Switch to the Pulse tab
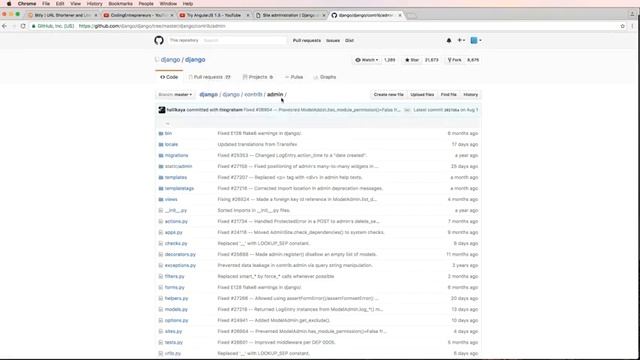640x360 pixels. pyautogui.click(x=294, y=77)
